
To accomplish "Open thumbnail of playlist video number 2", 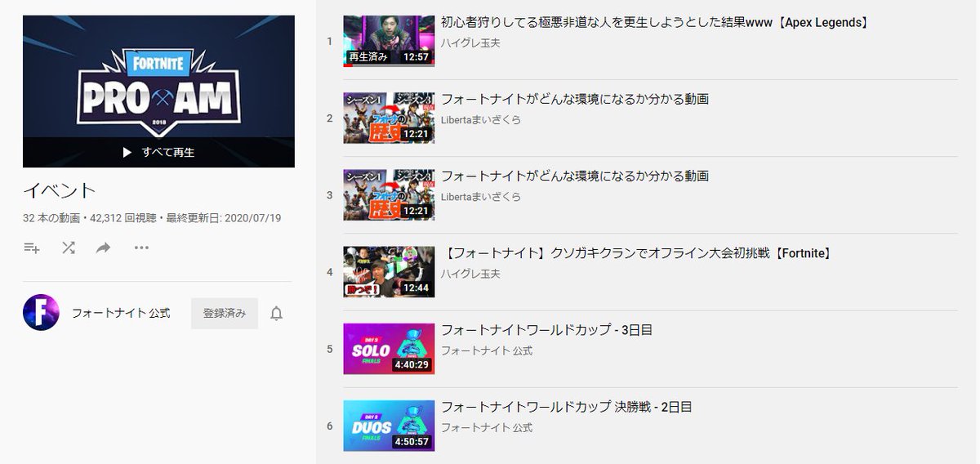I will point(389,118).
